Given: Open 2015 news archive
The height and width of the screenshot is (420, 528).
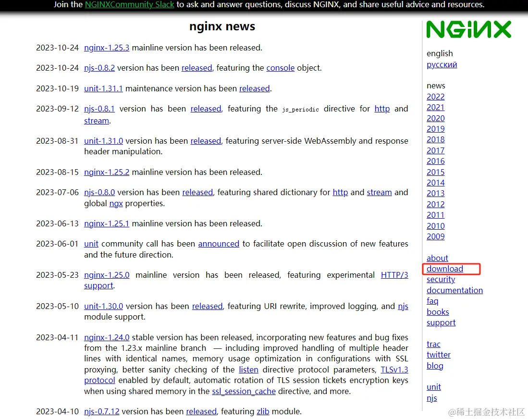Looking at the screenshot, I should (436, 172).
